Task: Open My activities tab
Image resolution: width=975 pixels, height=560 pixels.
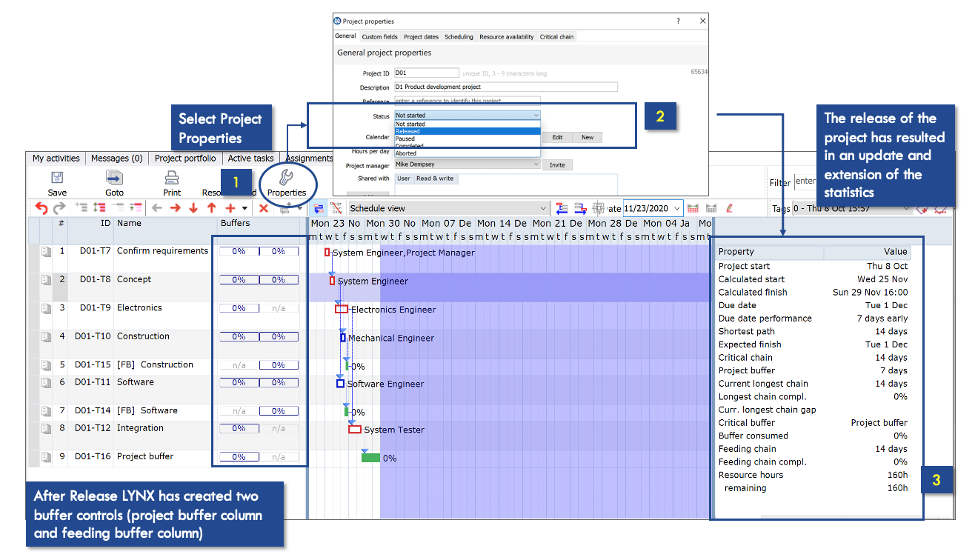Action: tap(56, 158)
